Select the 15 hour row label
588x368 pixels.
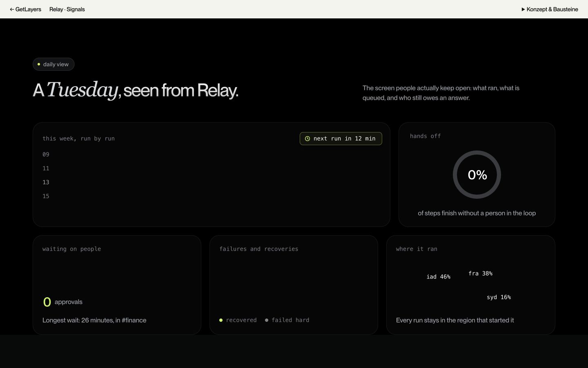point(46,196)
